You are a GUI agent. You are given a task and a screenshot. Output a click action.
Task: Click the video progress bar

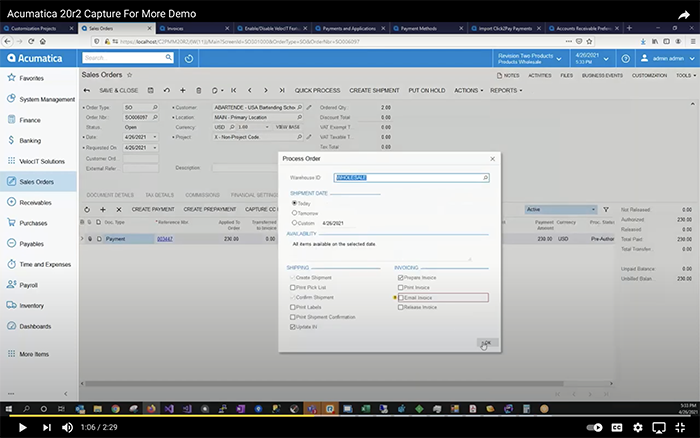(350, 416)
